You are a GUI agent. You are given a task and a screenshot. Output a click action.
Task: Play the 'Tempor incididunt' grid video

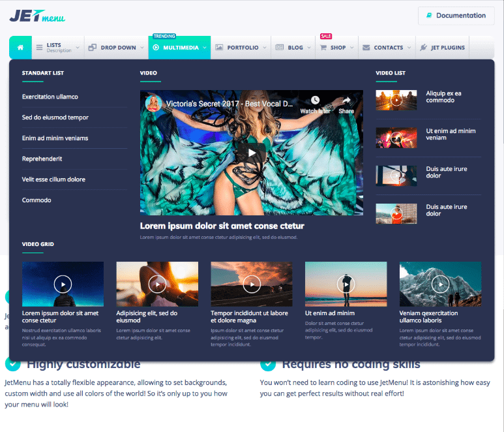coord(252,285)
